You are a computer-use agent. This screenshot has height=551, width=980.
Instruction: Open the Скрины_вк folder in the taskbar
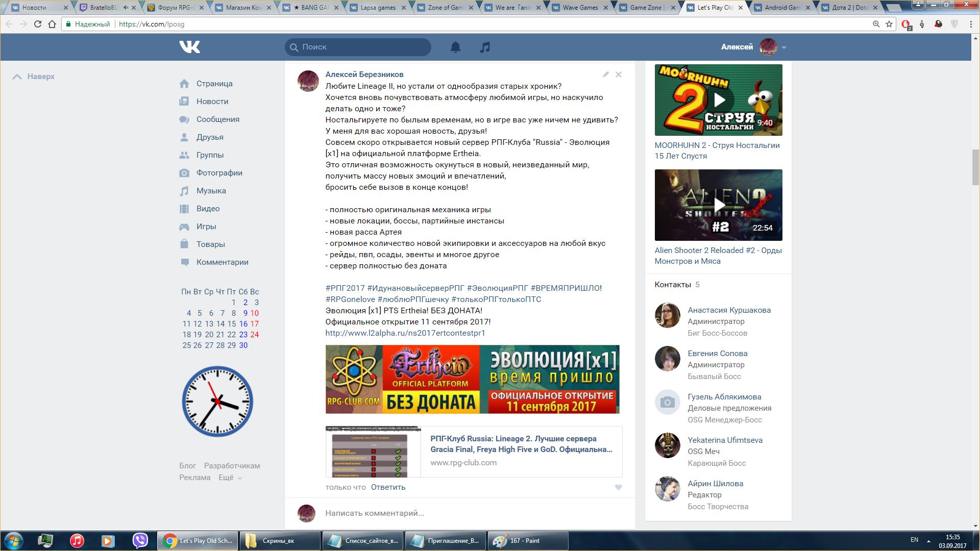pos(280,540)
